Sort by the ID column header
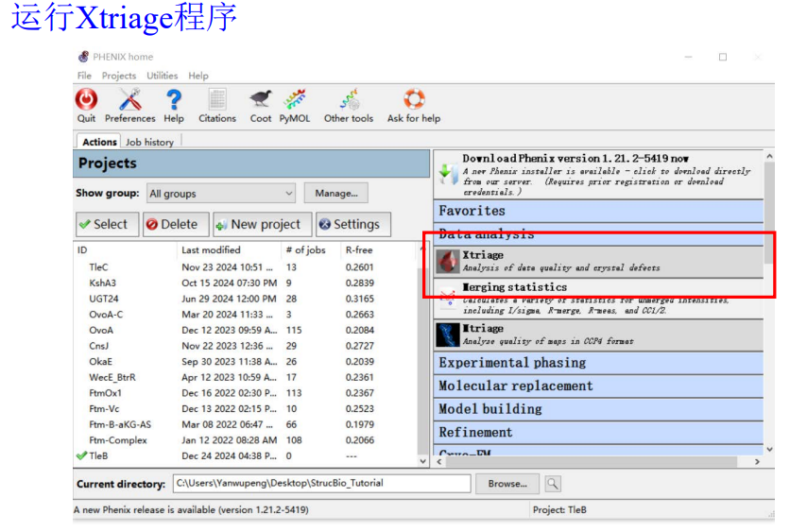 126,249
